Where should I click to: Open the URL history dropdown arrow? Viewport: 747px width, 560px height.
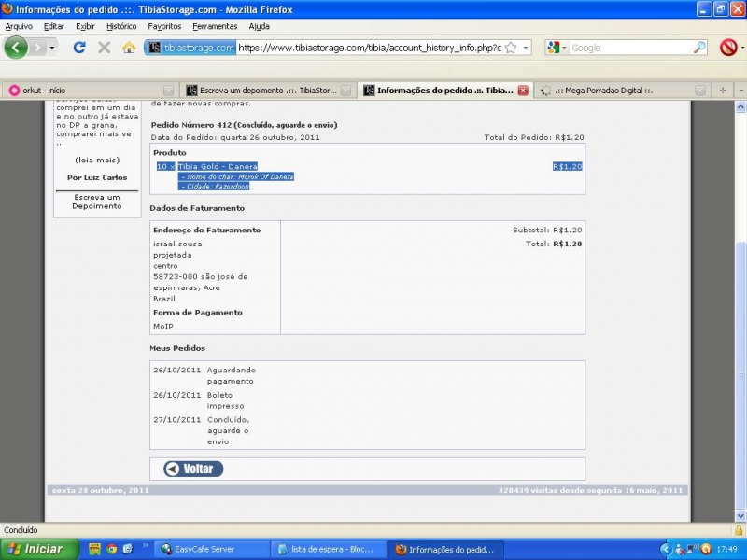pyautogui.click(x=526, y=48)
